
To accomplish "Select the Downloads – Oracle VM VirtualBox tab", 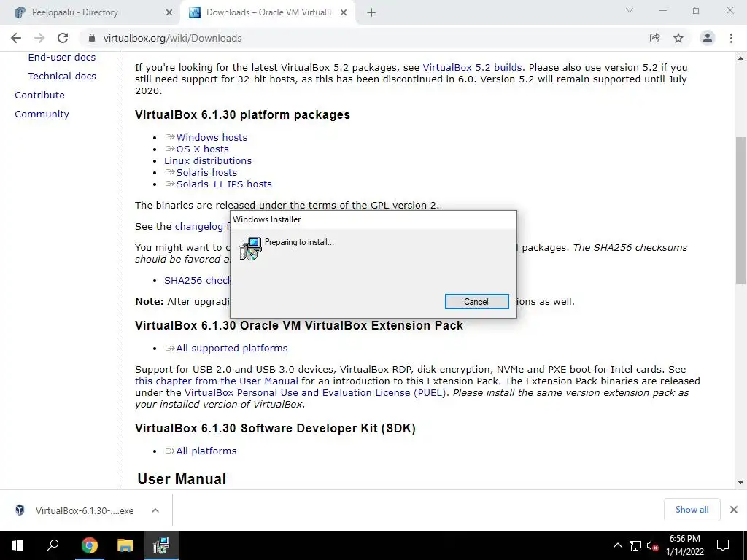I will click(268, 13).
